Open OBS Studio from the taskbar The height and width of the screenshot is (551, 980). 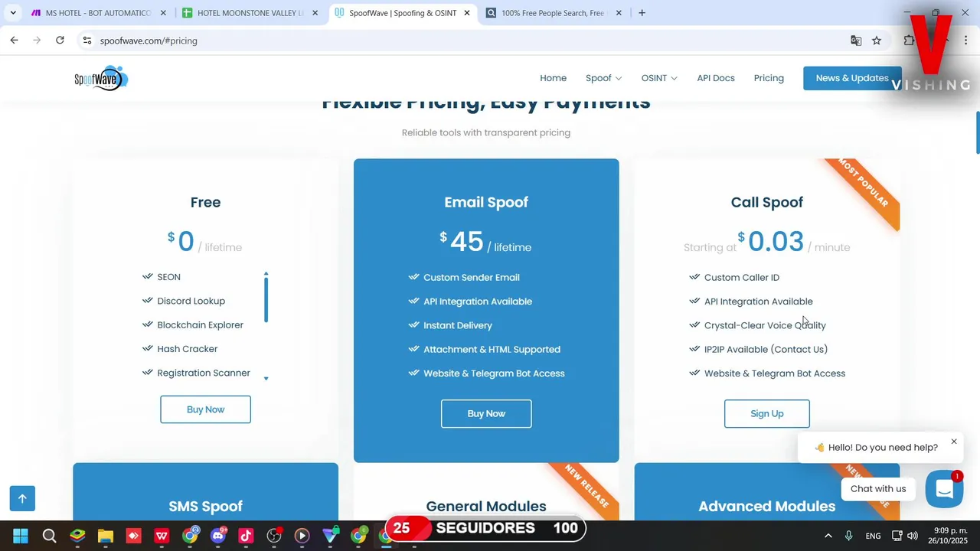pos(274,536)
